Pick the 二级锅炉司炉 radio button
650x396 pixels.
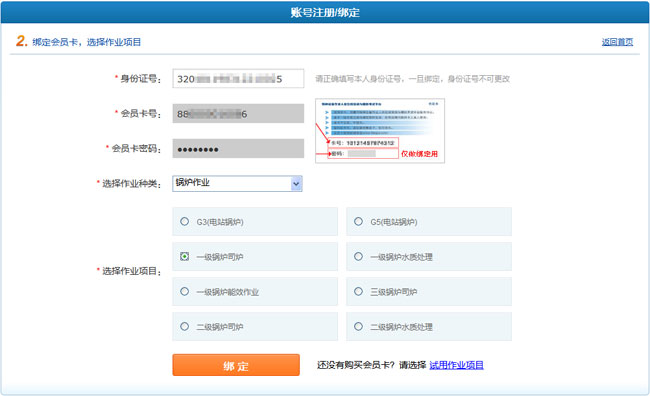point(184,326)
